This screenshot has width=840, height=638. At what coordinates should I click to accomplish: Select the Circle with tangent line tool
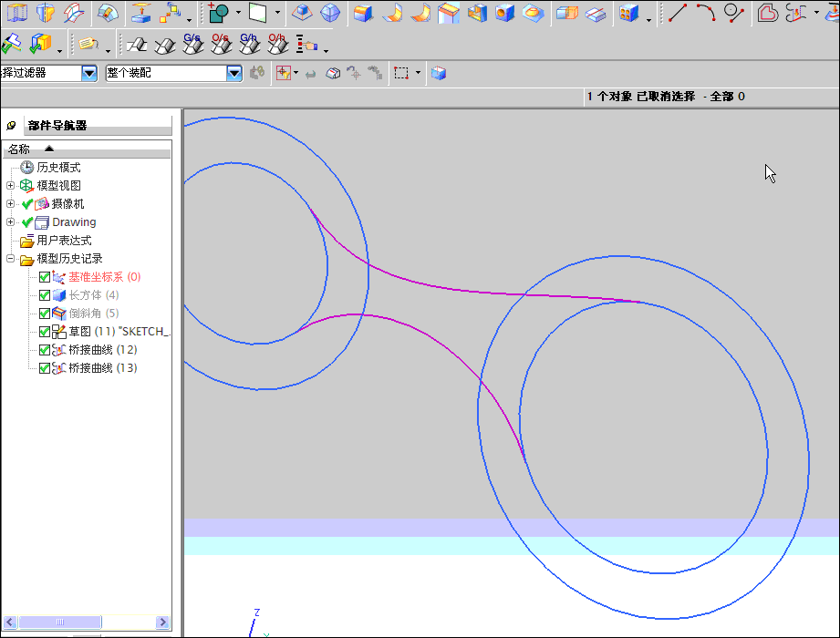(734, 13)
